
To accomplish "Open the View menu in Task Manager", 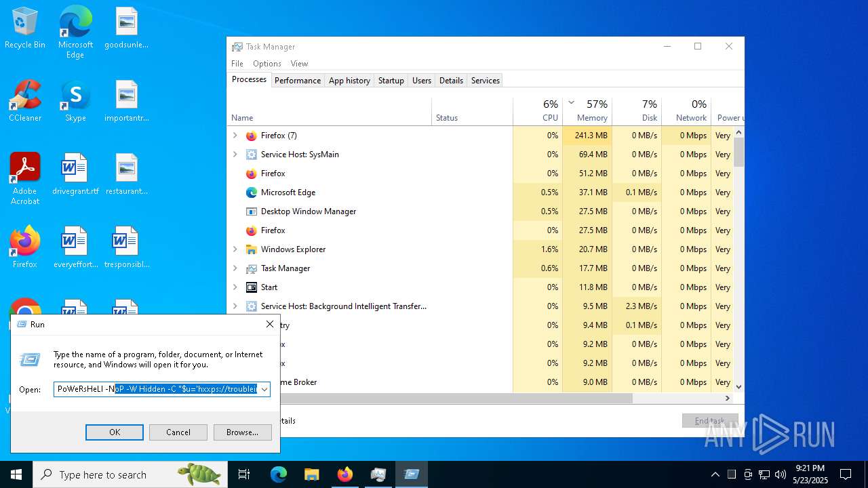I will (x=299, y=64).
